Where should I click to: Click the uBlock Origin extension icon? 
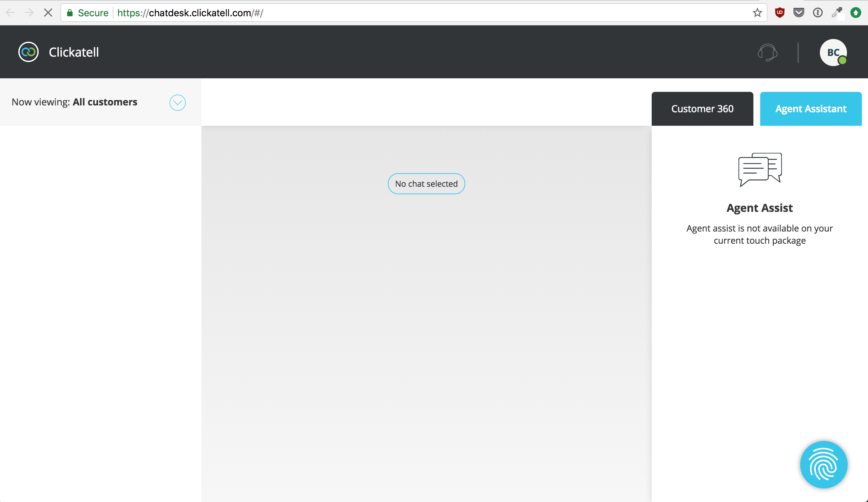(x=780, y=13)
